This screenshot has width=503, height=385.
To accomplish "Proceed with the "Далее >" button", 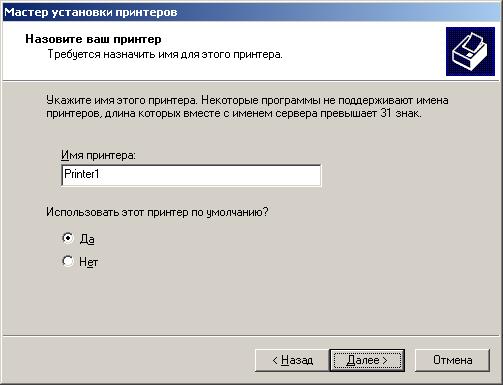I will pos(367,360).
